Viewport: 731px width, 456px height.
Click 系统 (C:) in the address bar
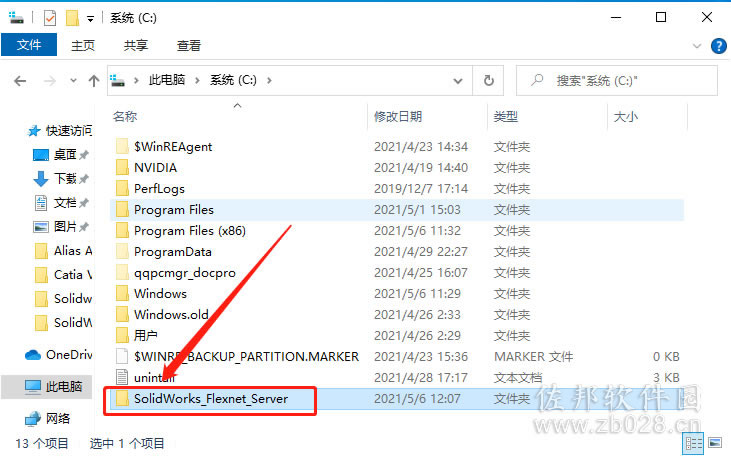click(x=233, y=80)
